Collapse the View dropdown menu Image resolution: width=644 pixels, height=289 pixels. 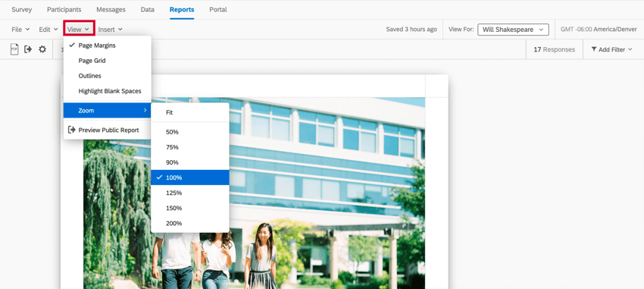click(79, 29)
